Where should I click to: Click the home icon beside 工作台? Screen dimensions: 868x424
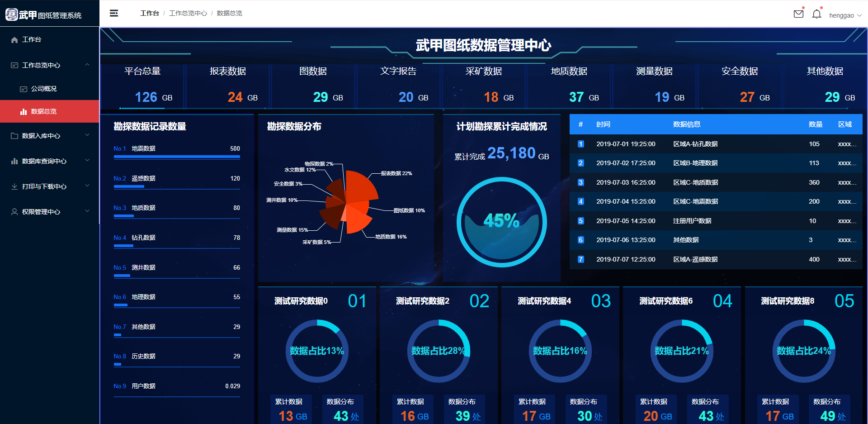(x=14, y=40)
